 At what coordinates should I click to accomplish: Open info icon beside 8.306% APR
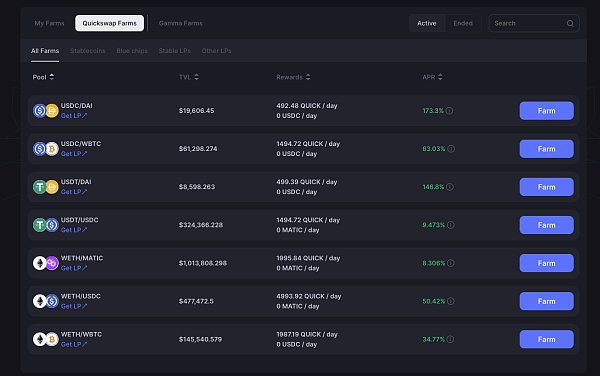tap(451, 263)
